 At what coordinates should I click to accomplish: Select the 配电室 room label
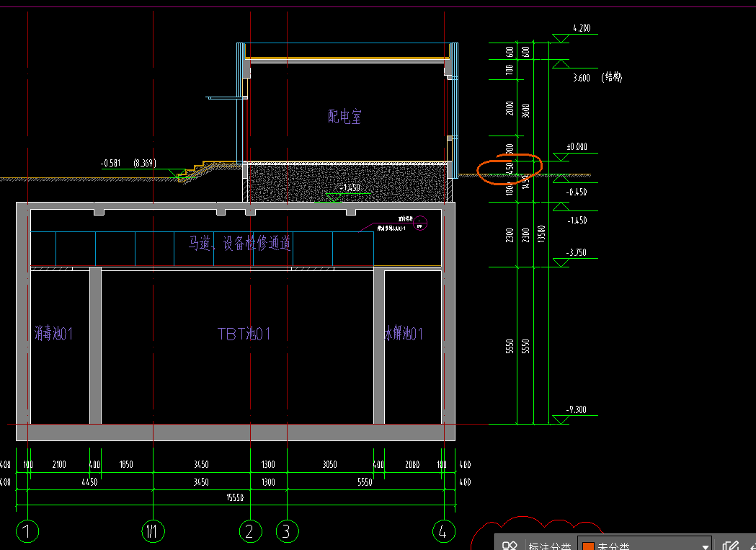click(344, 116)
